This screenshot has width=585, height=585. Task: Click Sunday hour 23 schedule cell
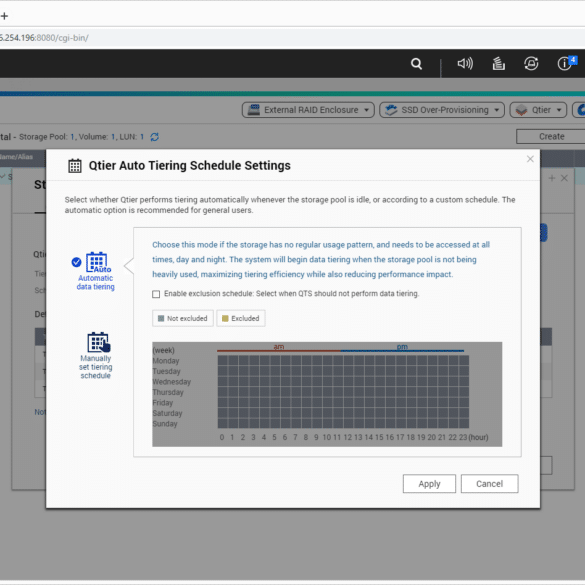point(464,423)
